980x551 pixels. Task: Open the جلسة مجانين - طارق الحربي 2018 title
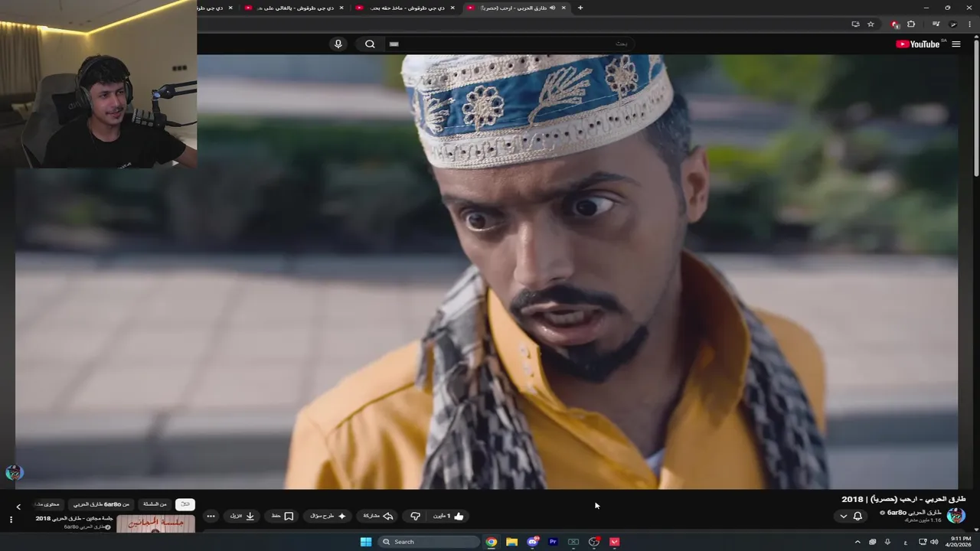pyautogui.click(x=74, y=518)
